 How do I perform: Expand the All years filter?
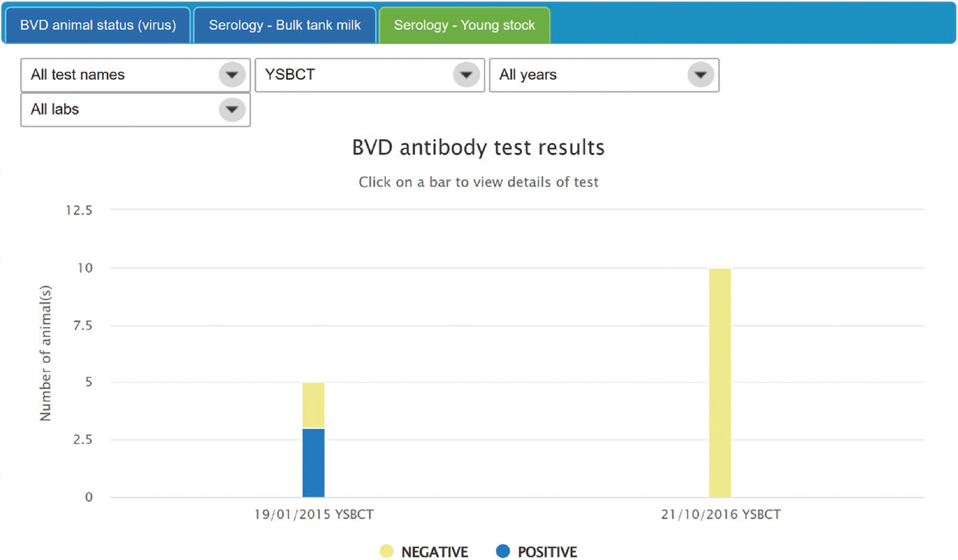point(589,75)
